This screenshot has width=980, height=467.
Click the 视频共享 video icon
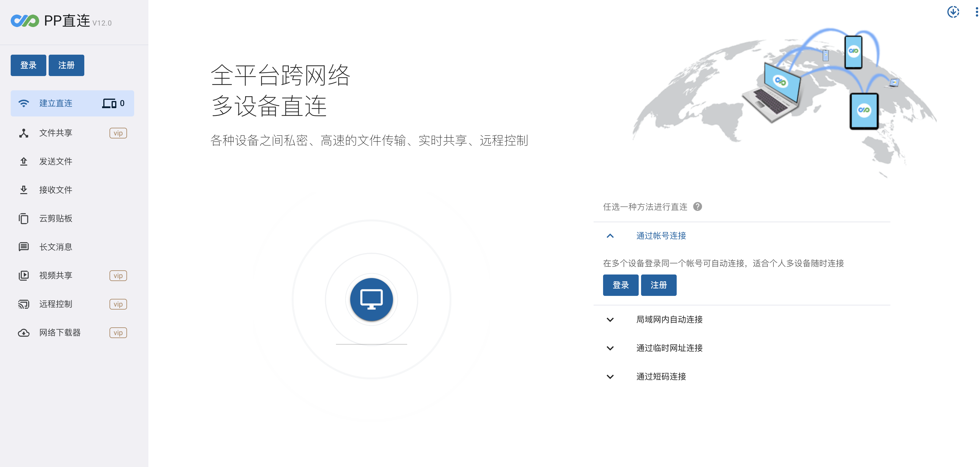point(23,275)
